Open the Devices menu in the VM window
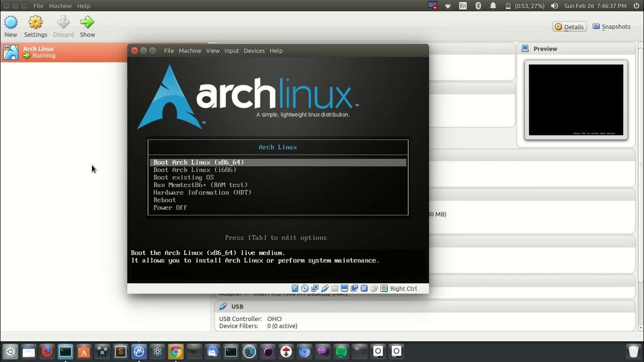The height and width of the screenshot is (362, 644). pyautogui.click(x=254, y=50)
